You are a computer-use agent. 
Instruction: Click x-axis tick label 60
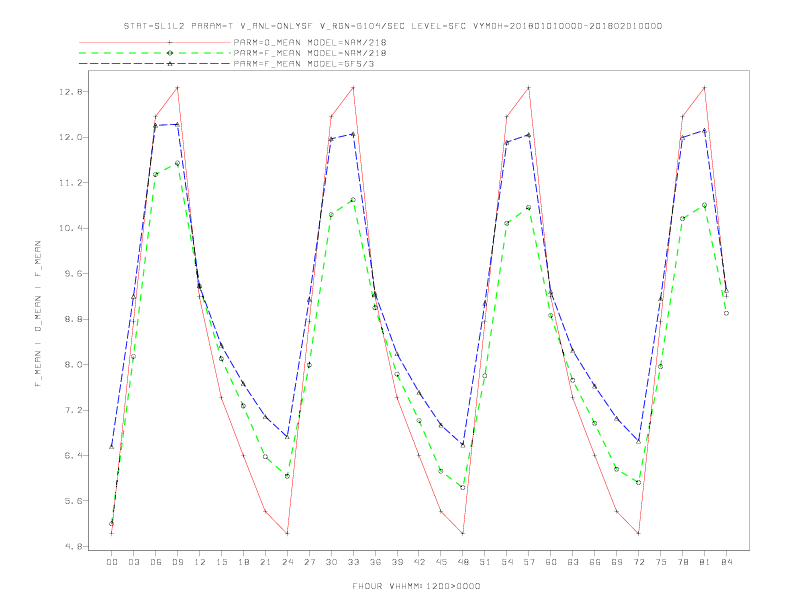(551, 562)
